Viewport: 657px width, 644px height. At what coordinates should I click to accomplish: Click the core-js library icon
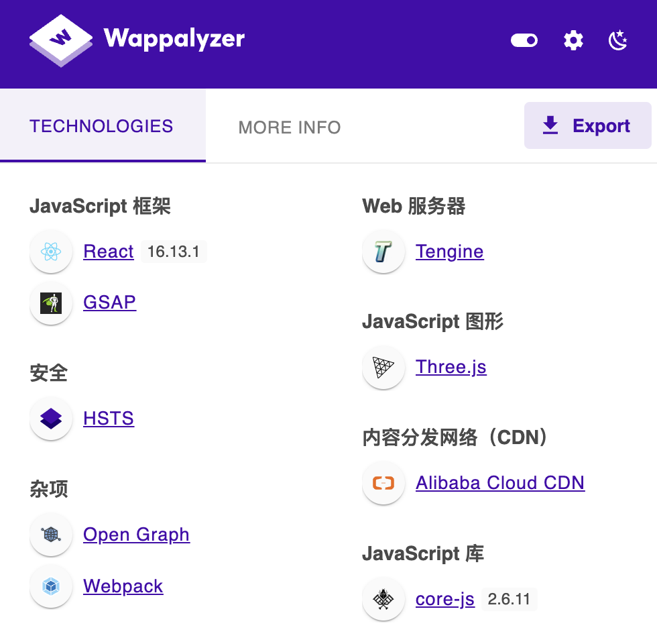(x=383, y=599)
